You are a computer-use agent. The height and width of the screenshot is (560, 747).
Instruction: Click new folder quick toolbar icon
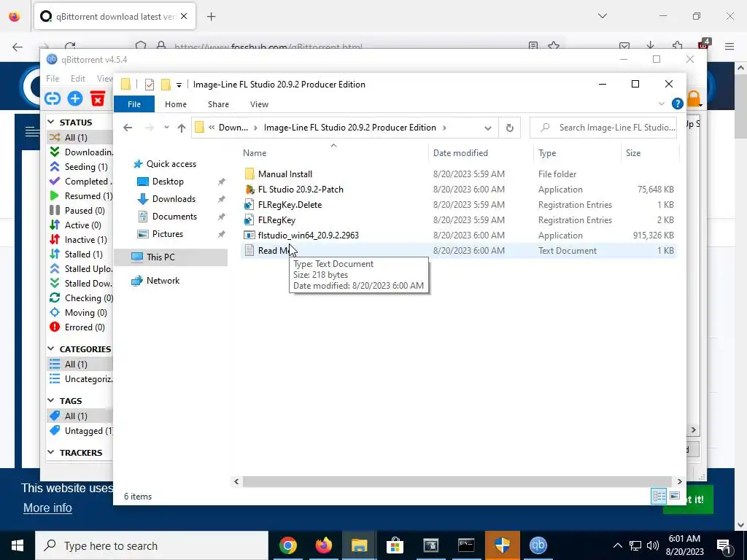pos(166,85)
